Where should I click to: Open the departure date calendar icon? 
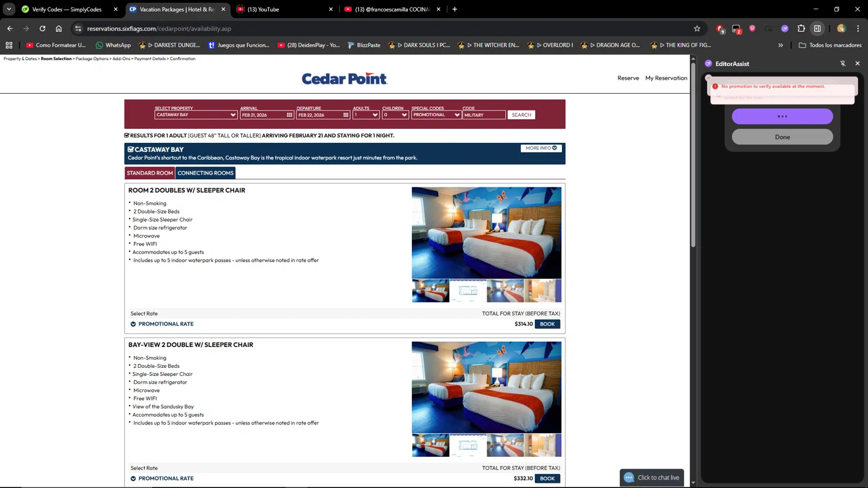pos(345,115)
